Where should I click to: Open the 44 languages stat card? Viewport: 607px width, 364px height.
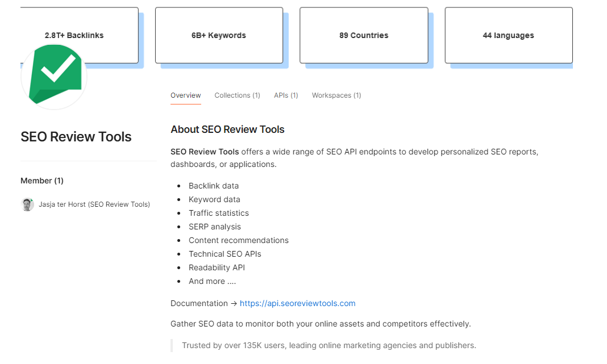[x=508, y=35]
